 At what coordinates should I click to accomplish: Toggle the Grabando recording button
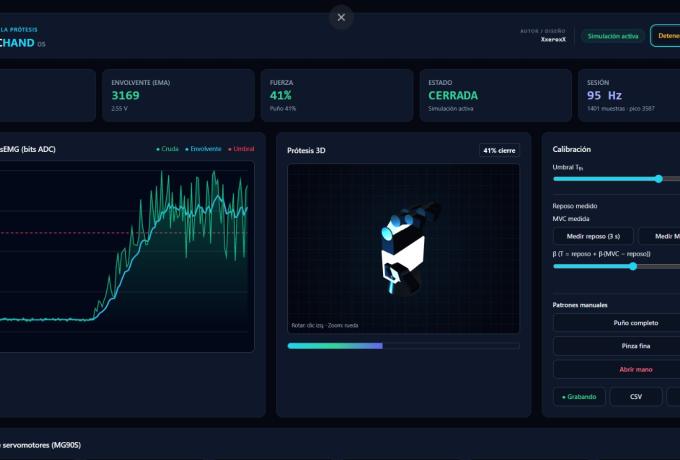(579, 397)
